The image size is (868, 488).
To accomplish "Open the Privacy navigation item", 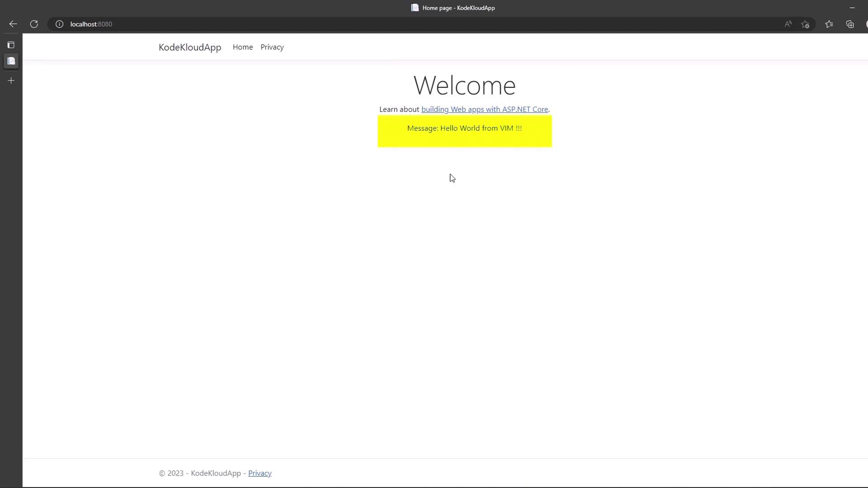I will [x=272, y=47].
